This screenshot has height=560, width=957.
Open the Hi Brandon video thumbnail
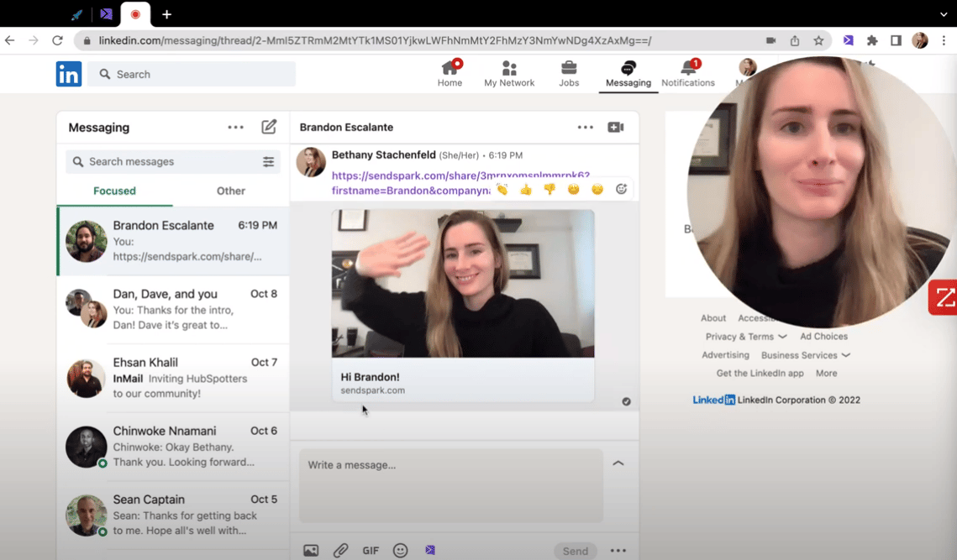(x=463, y=284)
